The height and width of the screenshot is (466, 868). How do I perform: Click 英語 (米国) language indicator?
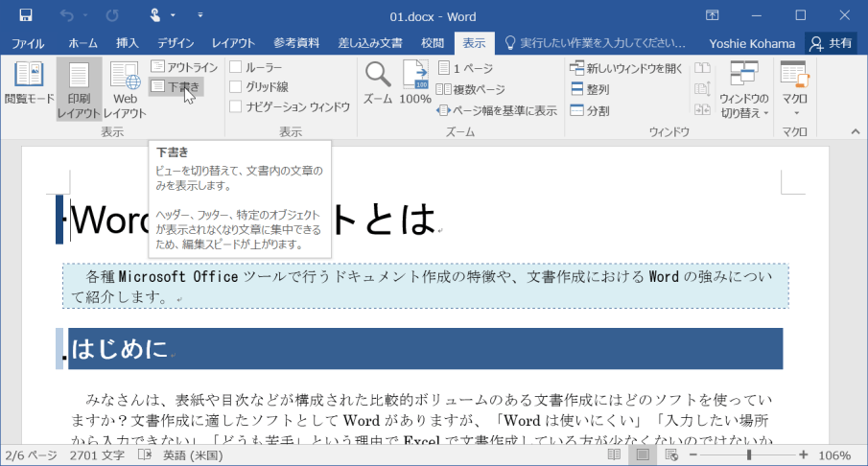click(193, 455)
